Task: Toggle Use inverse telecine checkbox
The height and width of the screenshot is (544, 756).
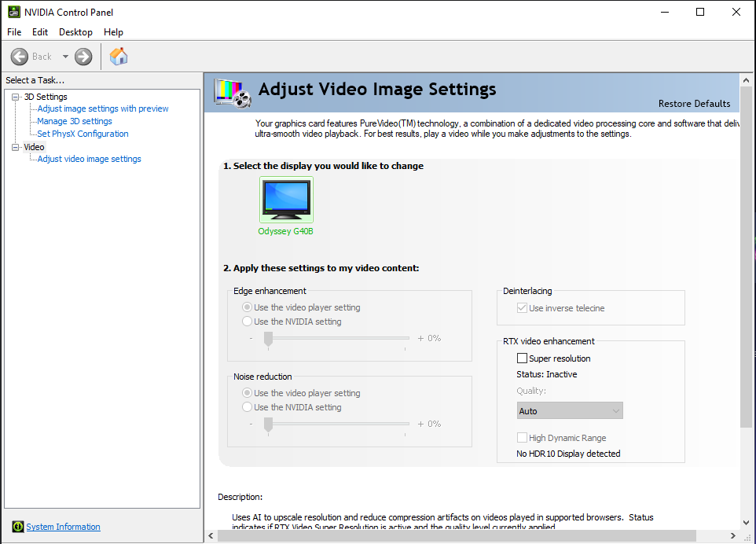Action: pos(522,307)
